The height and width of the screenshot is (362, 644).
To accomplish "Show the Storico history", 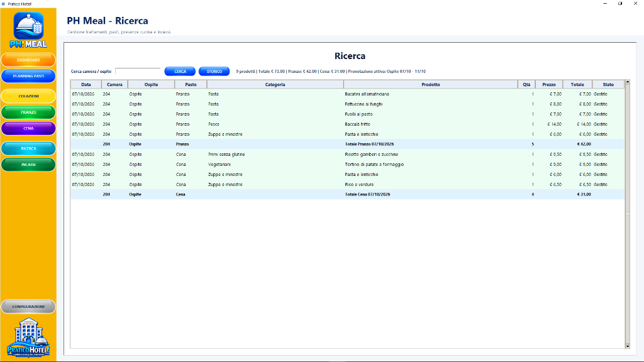I will coord(214,72).
